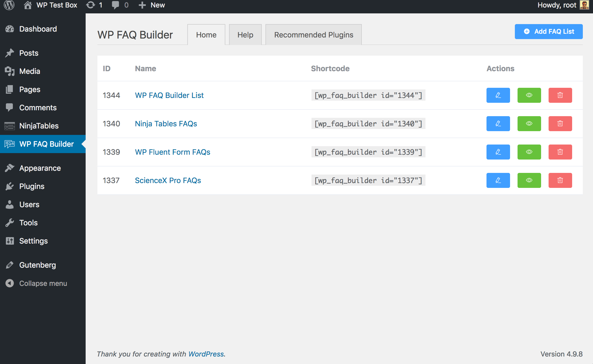Open the WP Fluent Form FAQs link

173,152
